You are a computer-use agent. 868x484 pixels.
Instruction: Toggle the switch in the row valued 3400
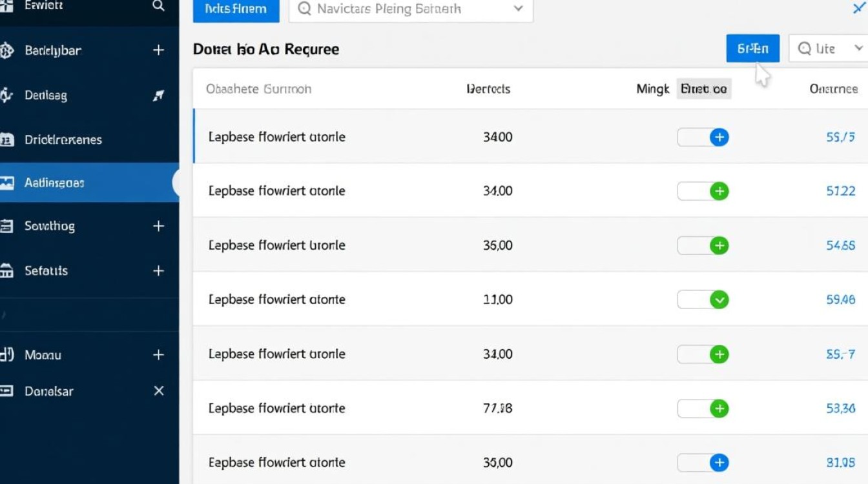703,137
